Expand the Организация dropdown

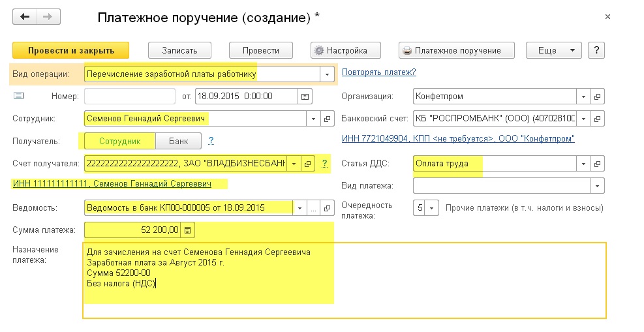[x=583, y=97]
